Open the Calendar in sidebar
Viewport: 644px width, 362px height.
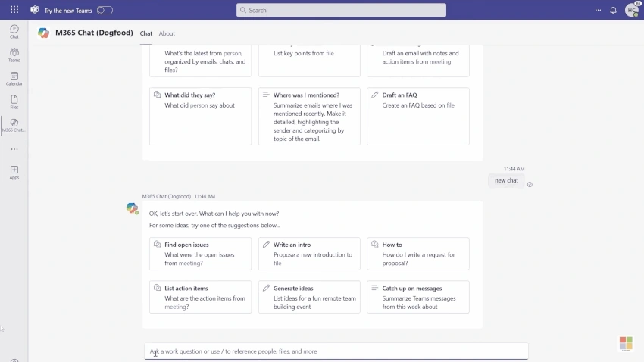click(14, 79)
